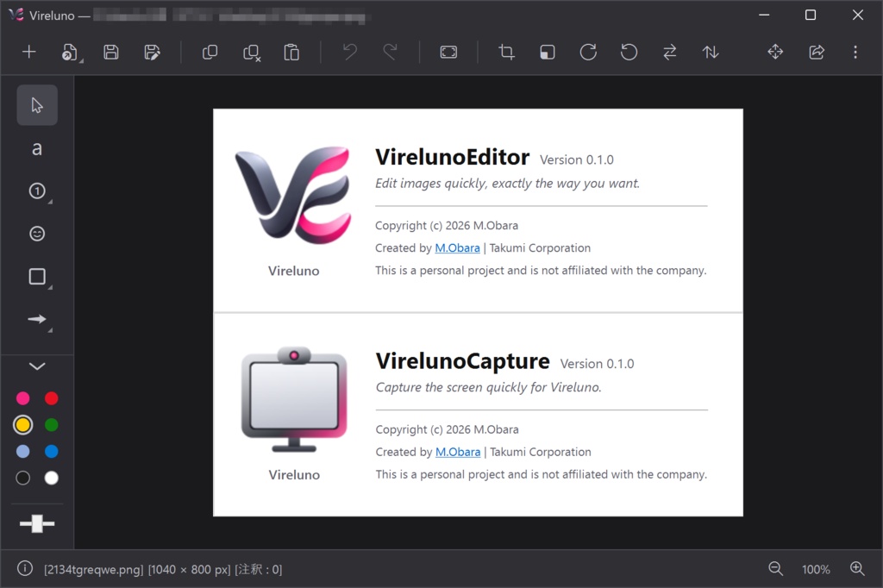The width and height of the screenshot is (883, 588).
Task: Choose the rectangle shape tool
Action: coord(37,277)
